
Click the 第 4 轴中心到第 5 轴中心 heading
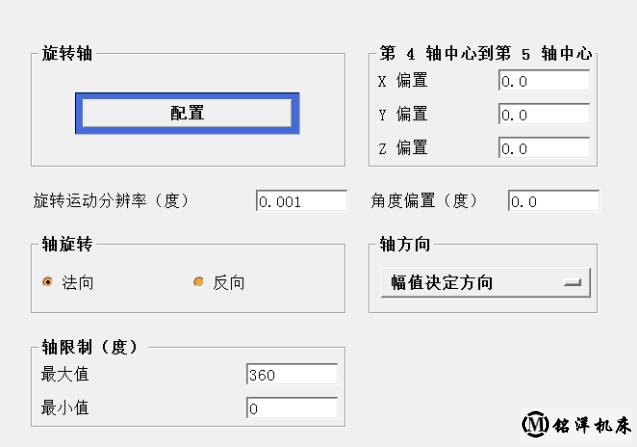tap(486, 54)
